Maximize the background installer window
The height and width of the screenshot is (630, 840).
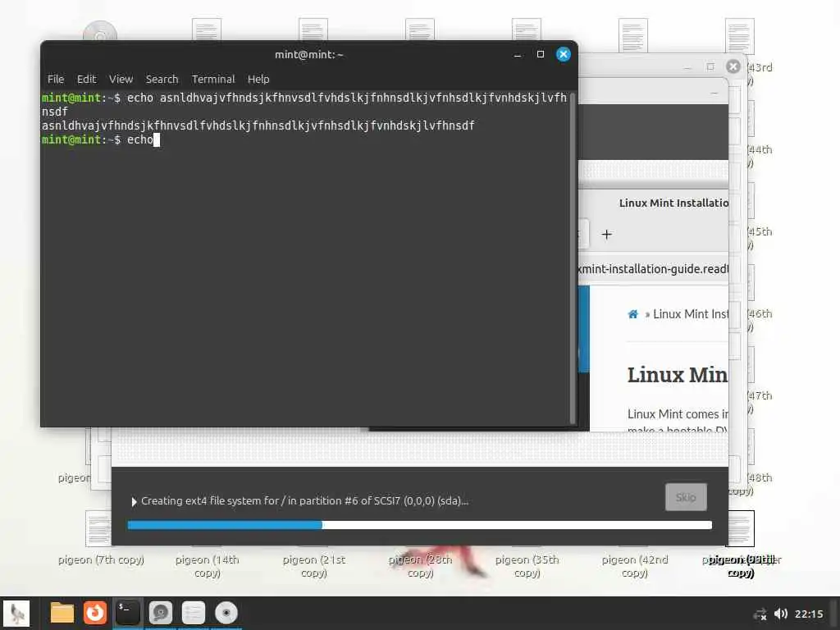tap(710, 67)
